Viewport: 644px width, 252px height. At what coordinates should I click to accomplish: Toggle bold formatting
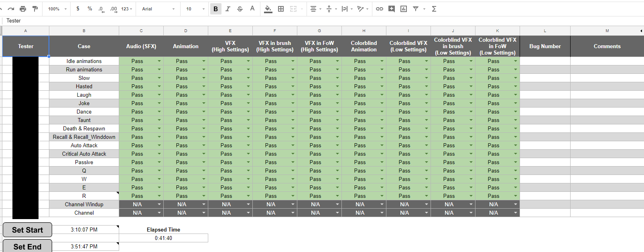215,9
